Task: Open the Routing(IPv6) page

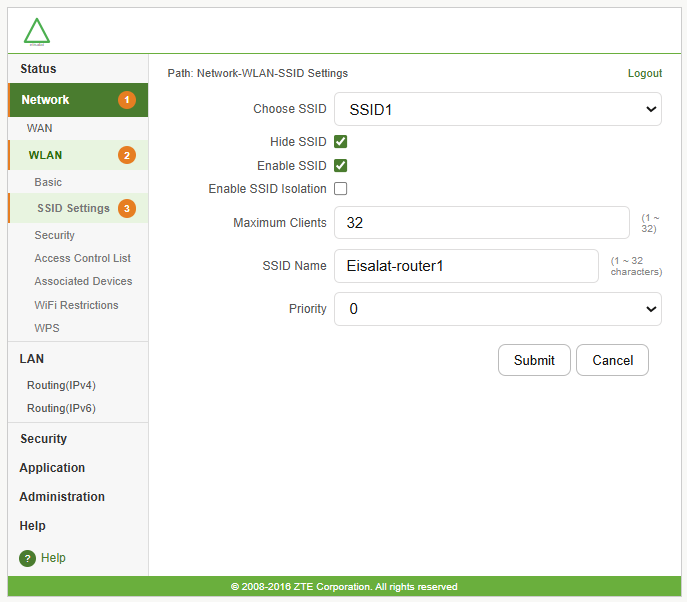Action: click(x=61, y=408)
